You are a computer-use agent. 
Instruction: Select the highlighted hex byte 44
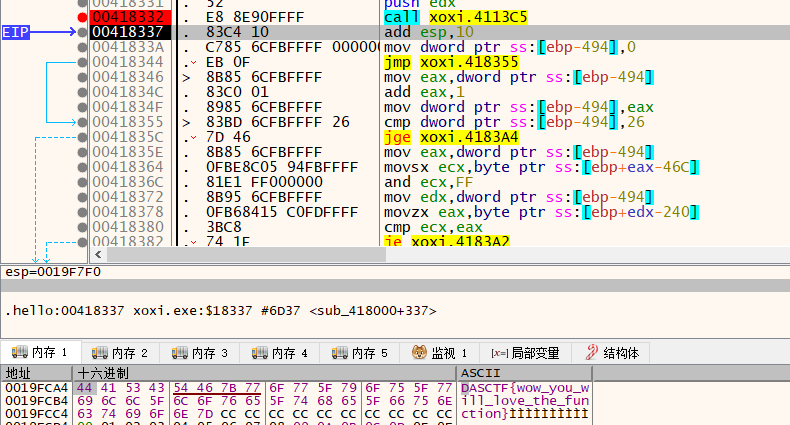pyautogui.click(x=84, y=388)
